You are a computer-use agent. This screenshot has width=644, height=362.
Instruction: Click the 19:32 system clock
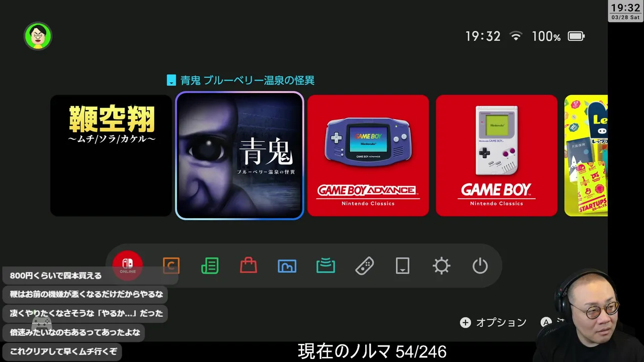pyautogui.click(x=483, y=36)
